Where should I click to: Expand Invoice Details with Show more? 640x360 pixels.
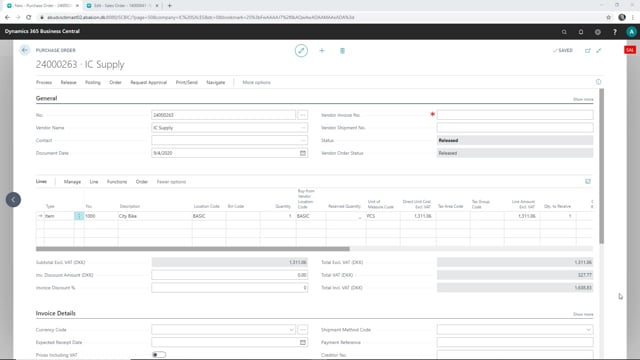583,314
